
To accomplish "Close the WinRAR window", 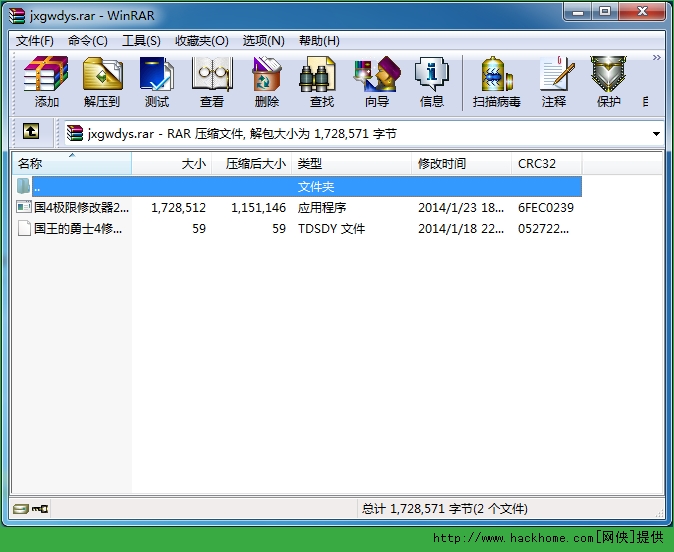I will pyautogui.click(x=642, y=12).
